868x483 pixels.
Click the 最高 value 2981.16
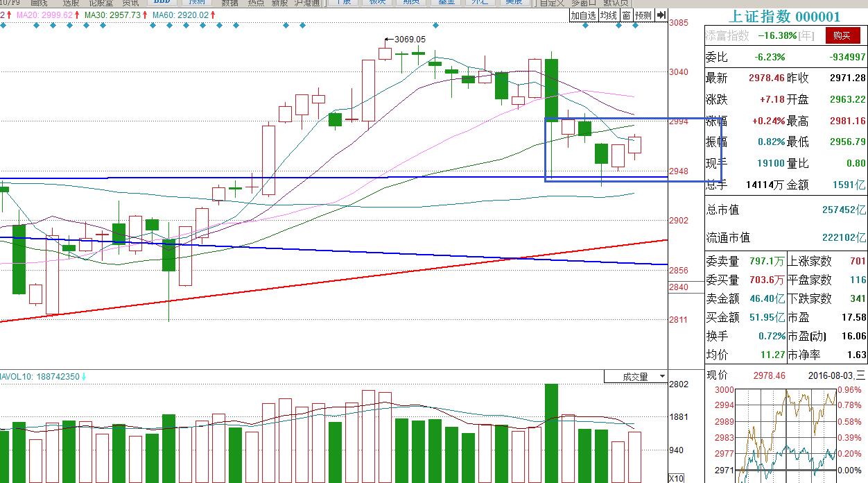(x=848, y=121)
